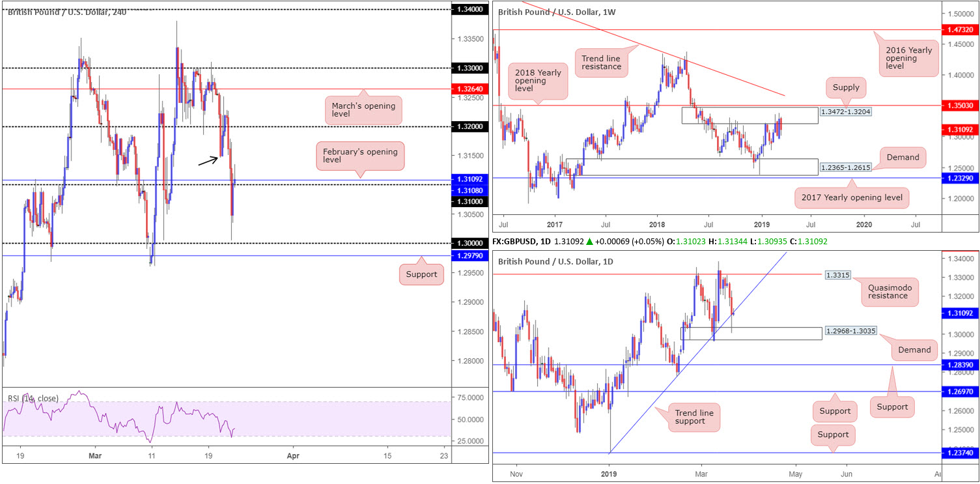The height and width of the screenshot is (484, 980).
Task: Click the black 1.31000 price label
Action: click(469, 202)
